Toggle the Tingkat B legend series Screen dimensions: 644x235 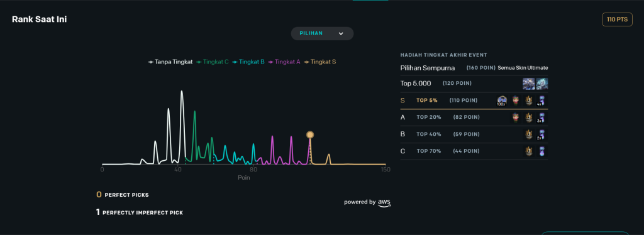tap(248, 62)
